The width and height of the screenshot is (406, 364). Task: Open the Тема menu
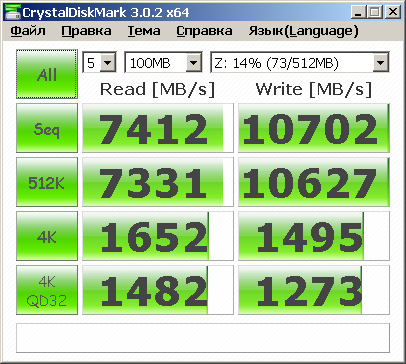(144, 31)
